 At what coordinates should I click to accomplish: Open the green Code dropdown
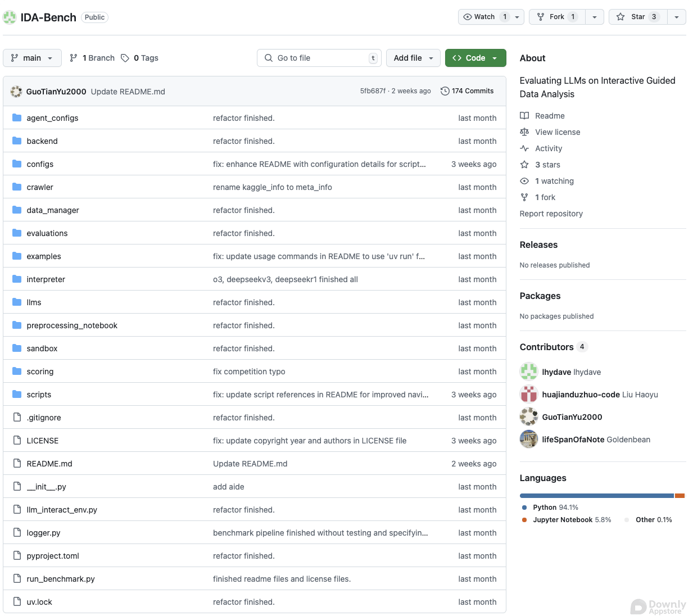(x=475, y=58)
